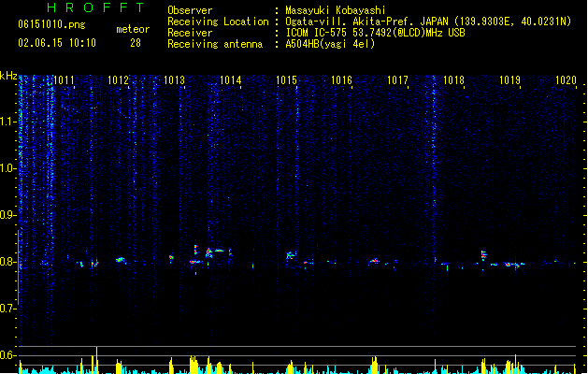Click the 1020 time marker
This screenshot has width=588, height=374.
coord(566,80)
